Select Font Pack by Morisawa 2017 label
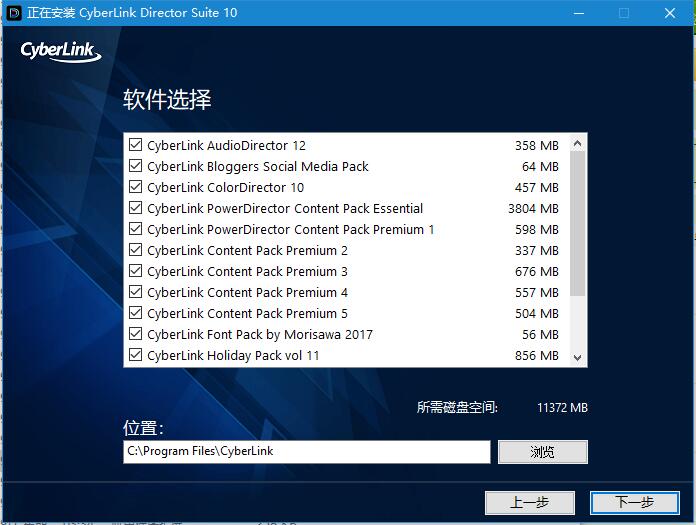Image resolution: width=696 pixels, height=525 pixels. point(260,335)
